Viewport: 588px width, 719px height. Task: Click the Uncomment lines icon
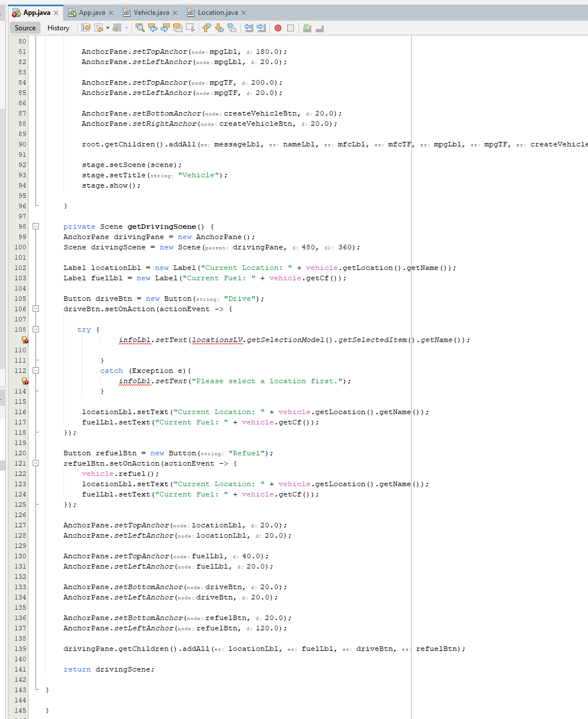319,27
